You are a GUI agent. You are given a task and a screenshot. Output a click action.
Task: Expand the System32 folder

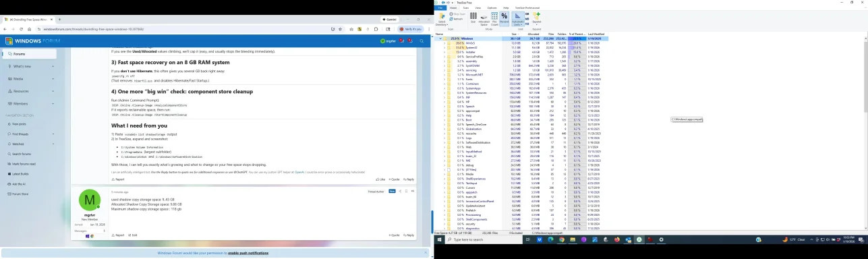pos(444,47)
